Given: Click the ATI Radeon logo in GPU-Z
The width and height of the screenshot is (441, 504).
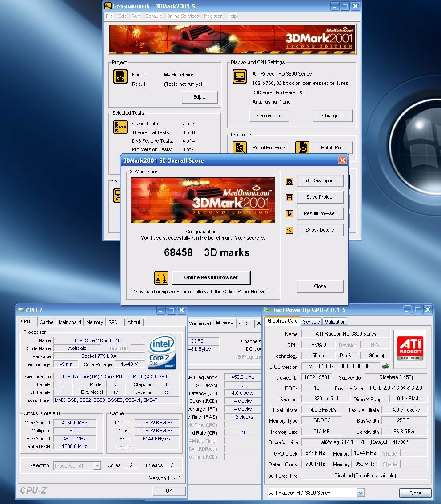Looking at the screenshot, I should coord(410,348).
